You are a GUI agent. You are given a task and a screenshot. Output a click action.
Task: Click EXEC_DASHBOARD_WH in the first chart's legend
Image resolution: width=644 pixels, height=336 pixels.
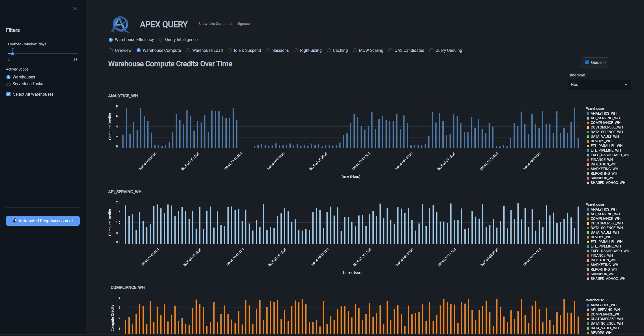point(608,155)
